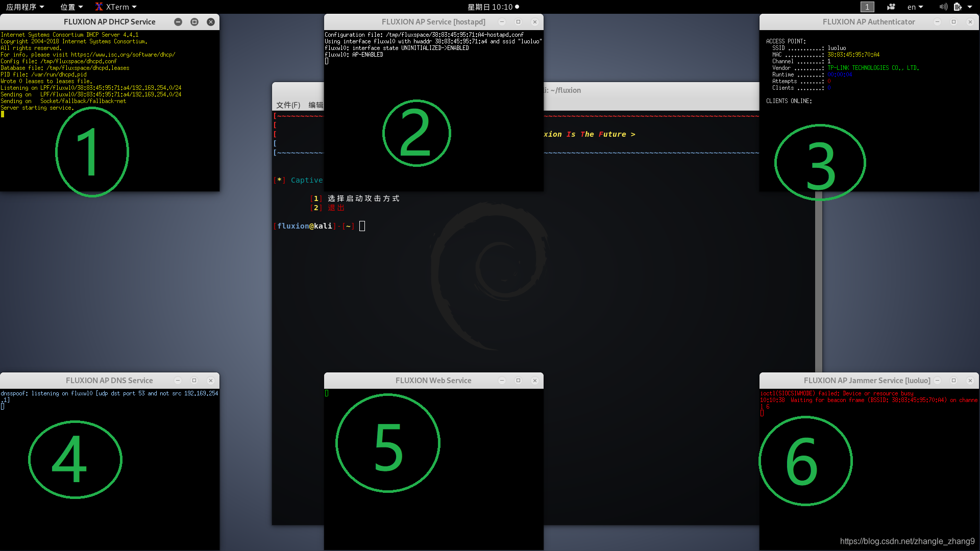Image resolution: width=980 pixels, height=551 pixels.
Task: Minimize the FLUXION AP Service hostapd window
Action: point(502,22)
